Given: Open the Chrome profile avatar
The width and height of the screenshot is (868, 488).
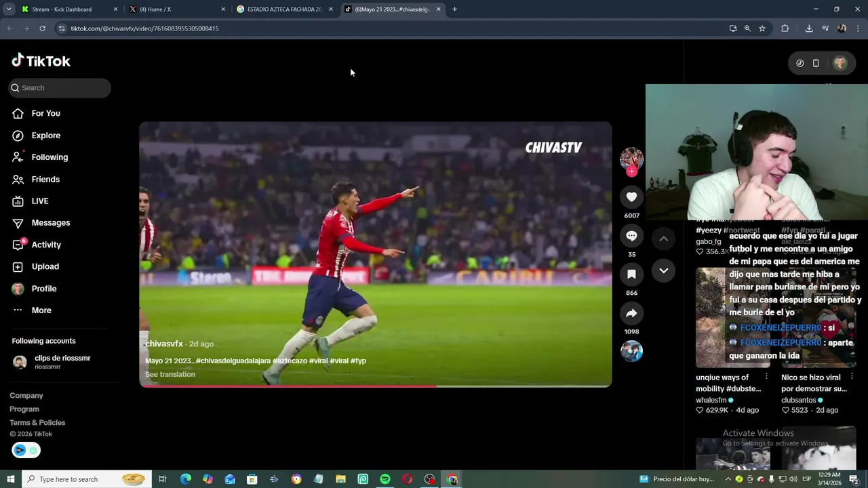Looking at the screenshot, I should tap(842, 28).
